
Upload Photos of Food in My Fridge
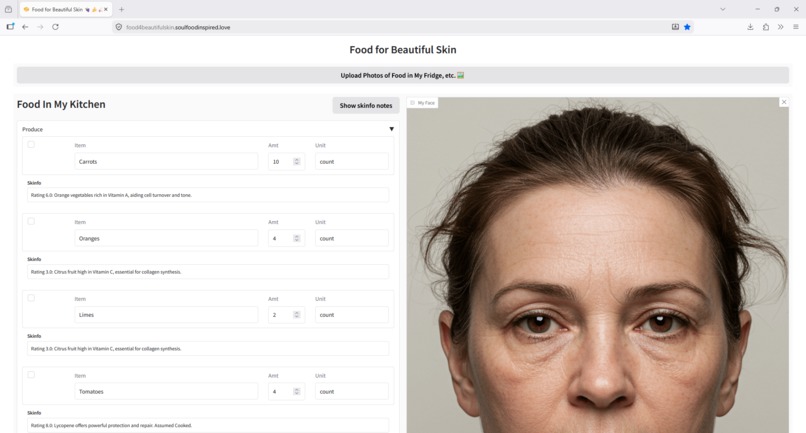click(402, 75)
